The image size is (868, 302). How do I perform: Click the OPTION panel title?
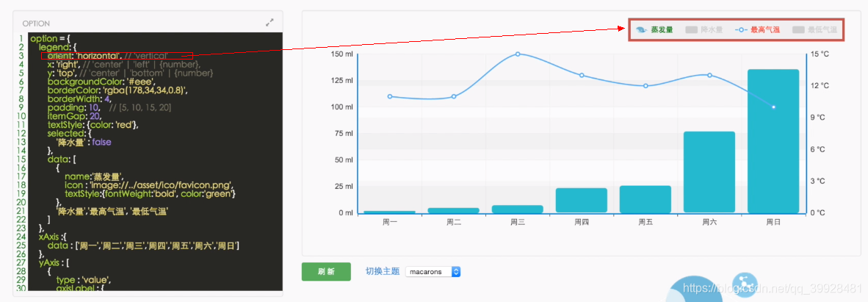(x=36, y=24)
